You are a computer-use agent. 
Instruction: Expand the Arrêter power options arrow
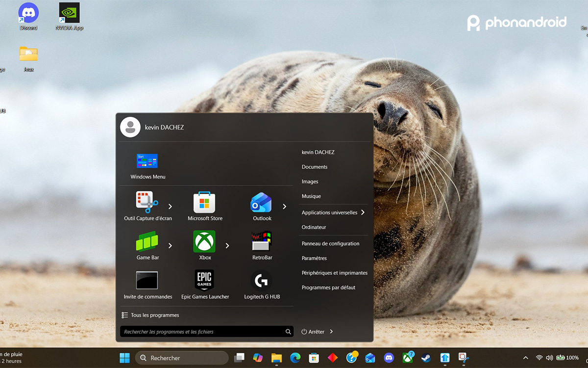(x=331, y=332)
